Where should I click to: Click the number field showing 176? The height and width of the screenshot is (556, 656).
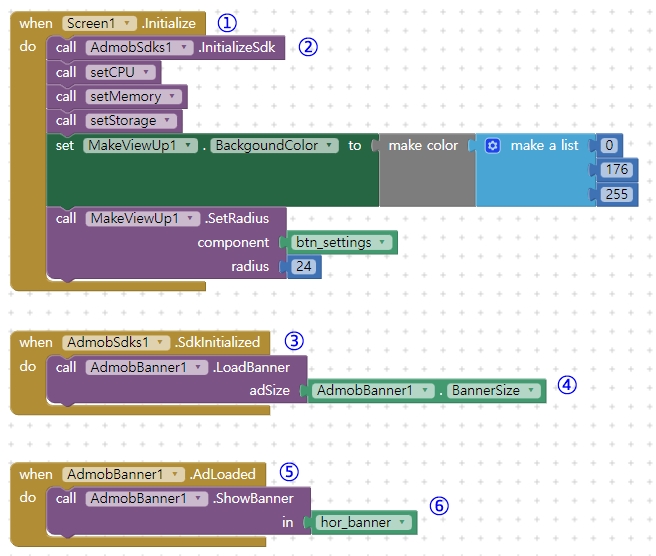[x=617, y=169]
